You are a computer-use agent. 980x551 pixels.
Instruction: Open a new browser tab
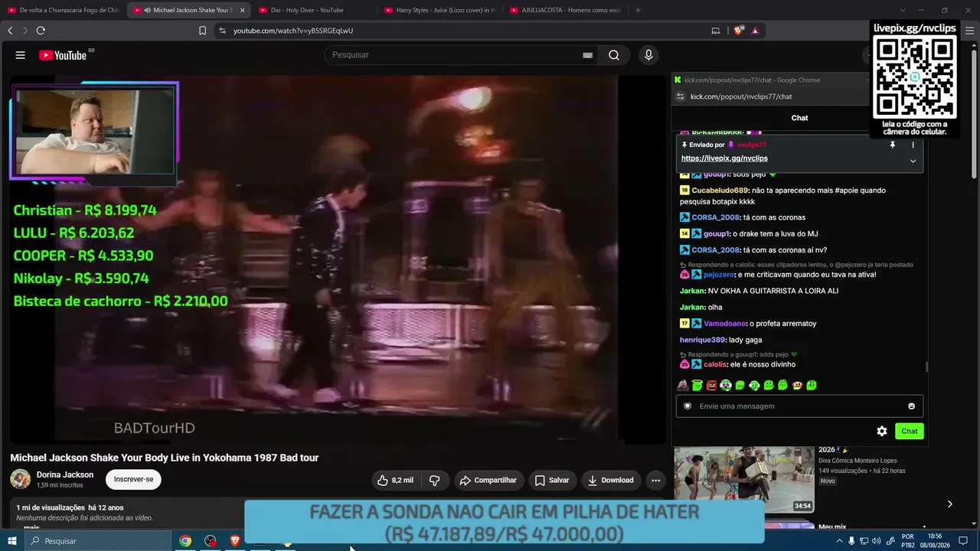pyautogui.click(x=638, y=10)
